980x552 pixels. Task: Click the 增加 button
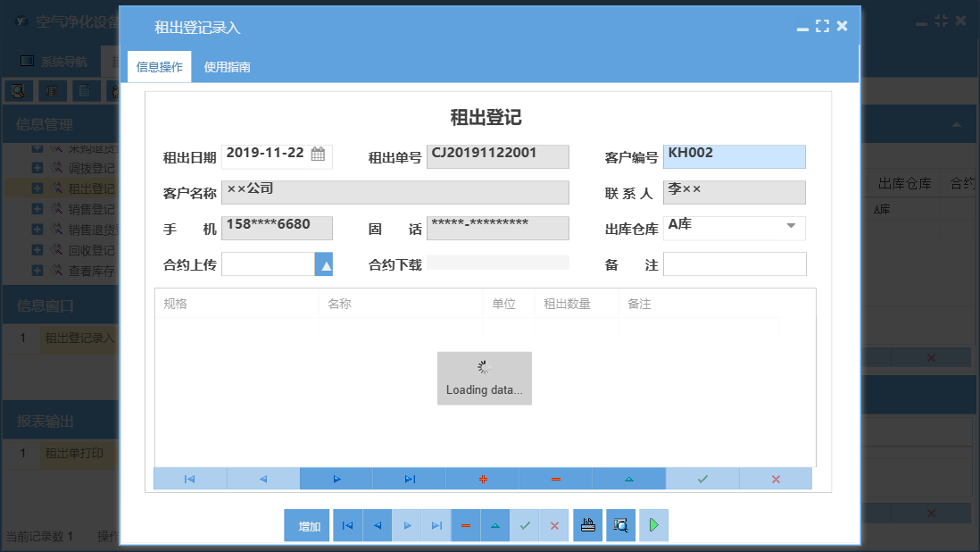click(306, 525)
